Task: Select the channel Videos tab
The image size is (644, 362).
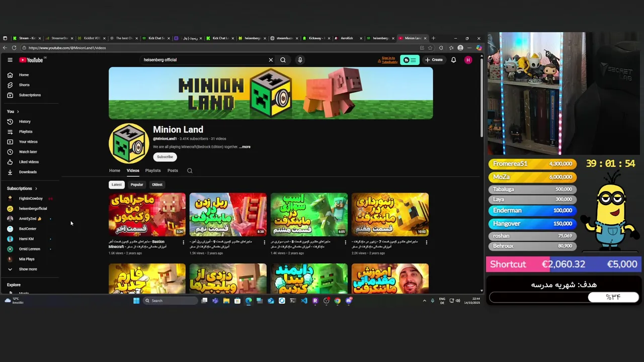Action: click(133, 170)
